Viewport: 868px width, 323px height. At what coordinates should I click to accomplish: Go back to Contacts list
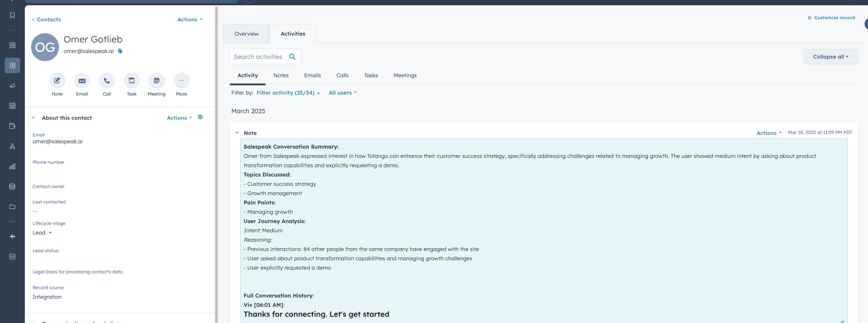(x=47, y=19)
